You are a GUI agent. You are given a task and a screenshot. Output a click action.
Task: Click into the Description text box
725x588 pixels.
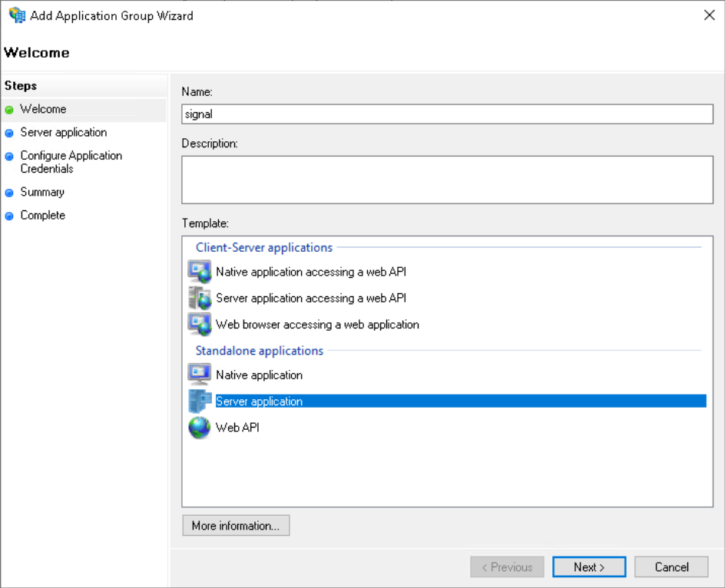[x=447, y=180]
